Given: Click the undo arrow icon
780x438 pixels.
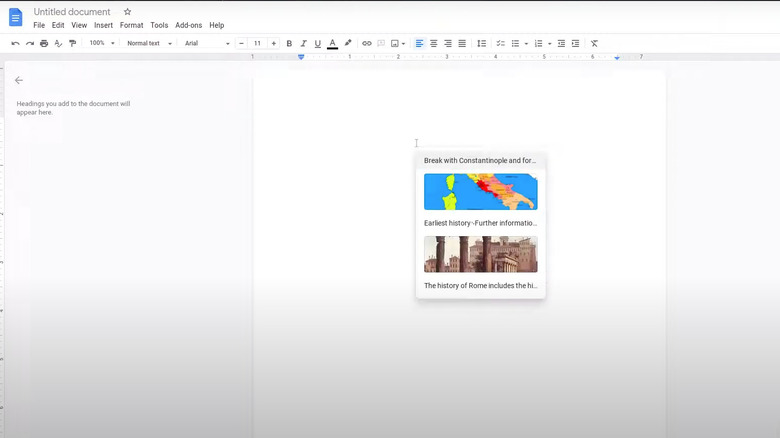Looking at the screenshot, I should click(15, 44).
